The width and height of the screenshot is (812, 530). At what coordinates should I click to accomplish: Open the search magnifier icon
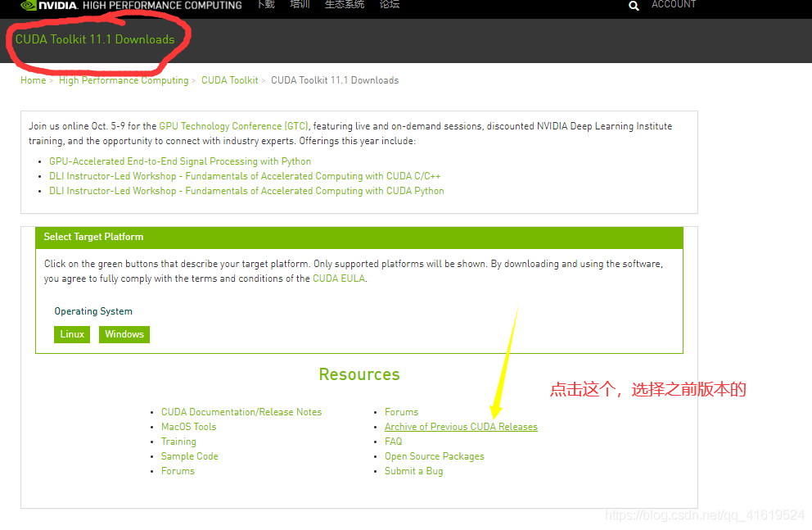(634, 6)
